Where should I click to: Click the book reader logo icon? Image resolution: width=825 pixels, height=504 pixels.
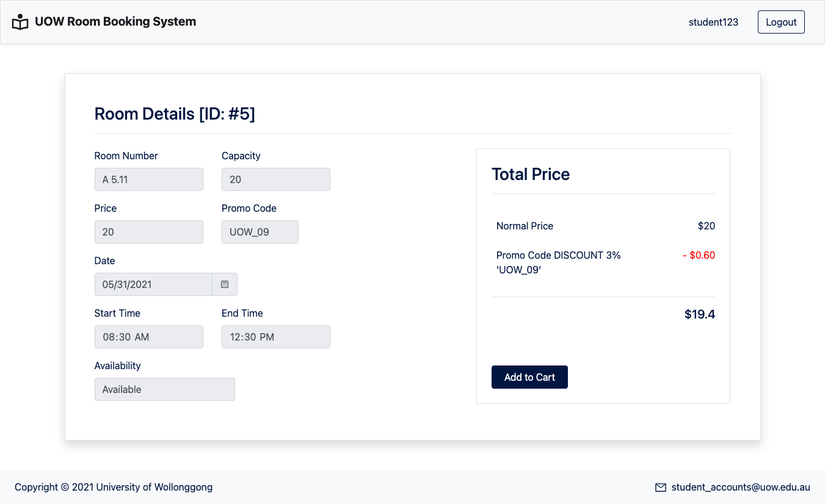(20, 22)
